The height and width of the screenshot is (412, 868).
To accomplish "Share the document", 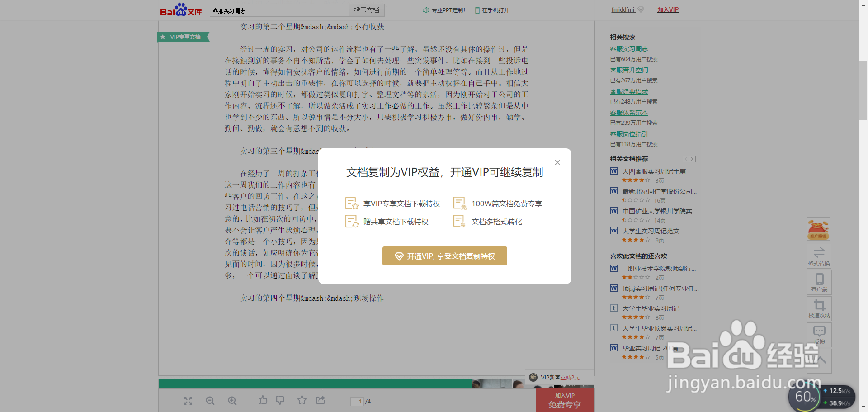I will coord(320,400).
